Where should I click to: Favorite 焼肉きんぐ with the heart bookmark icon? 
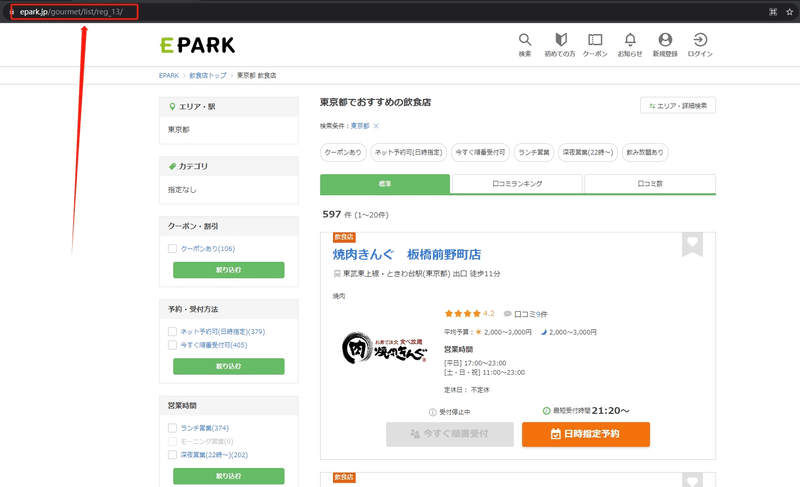[692, 244]
